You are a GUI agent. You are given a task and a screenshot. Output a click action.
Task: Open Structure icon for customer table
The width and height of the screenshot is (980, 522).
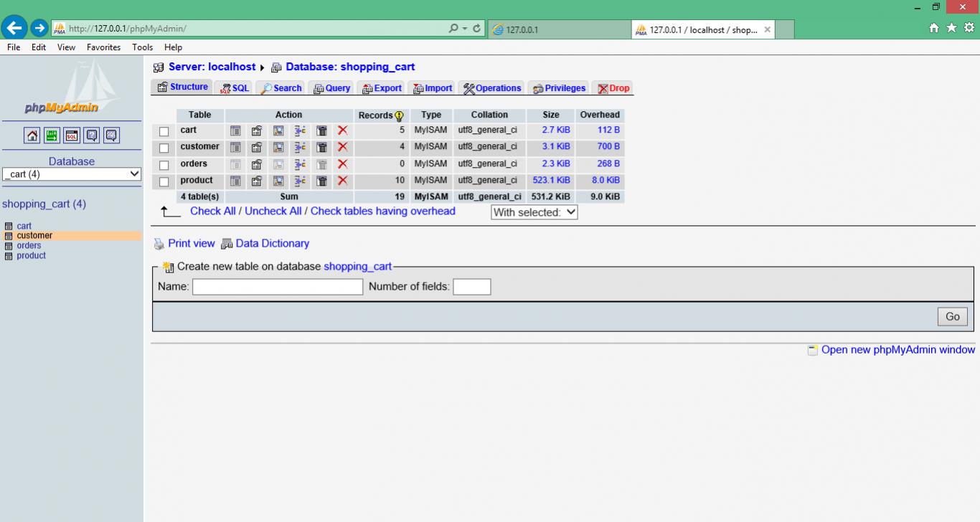coord(257,147)
